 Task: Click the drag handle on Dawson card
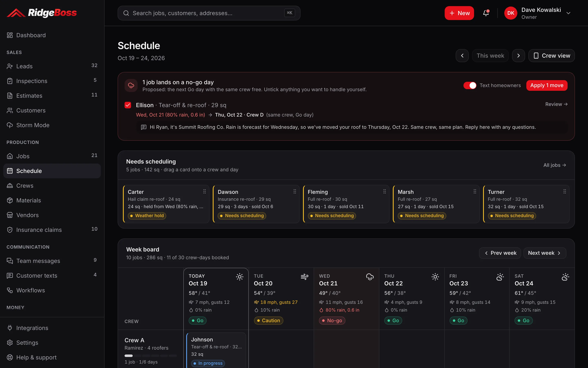pyautogui.click(x=295, y=192)
